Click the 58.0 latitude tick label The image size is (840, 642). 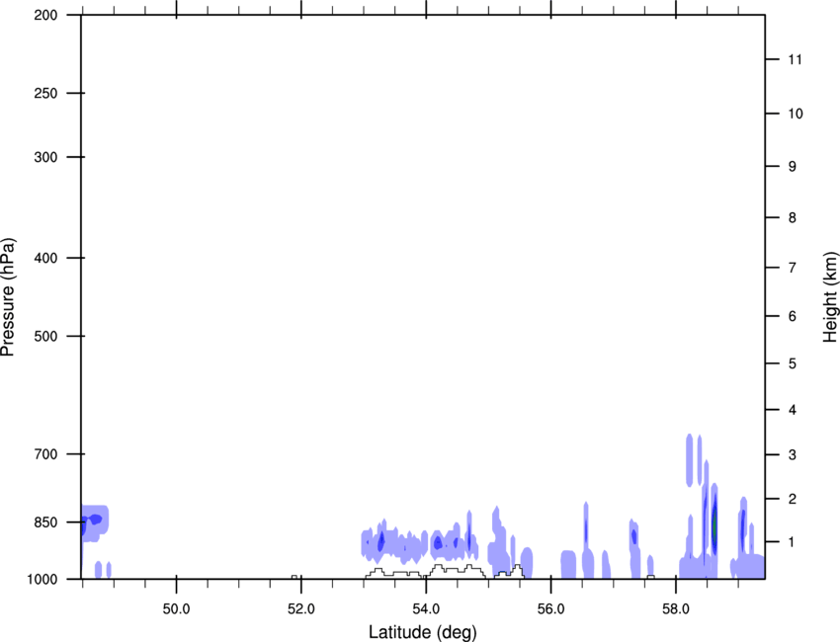pyautogui.click(x=676, y=609)
